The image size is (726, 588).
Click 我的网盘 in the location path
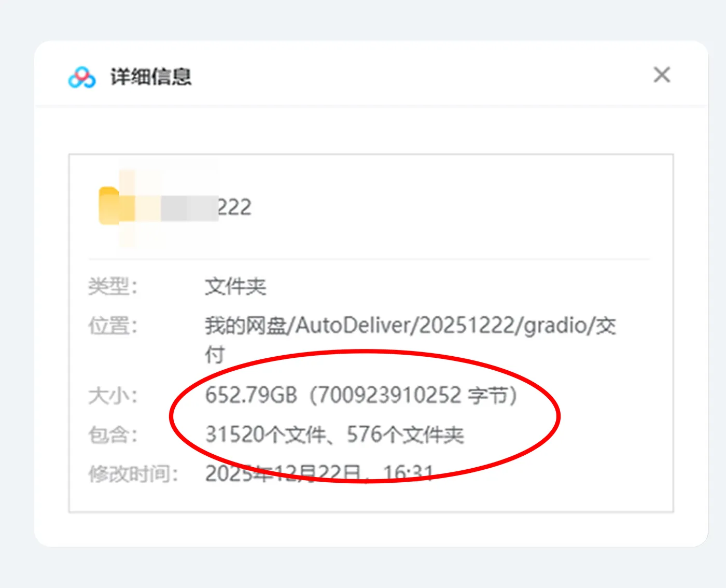246,326
